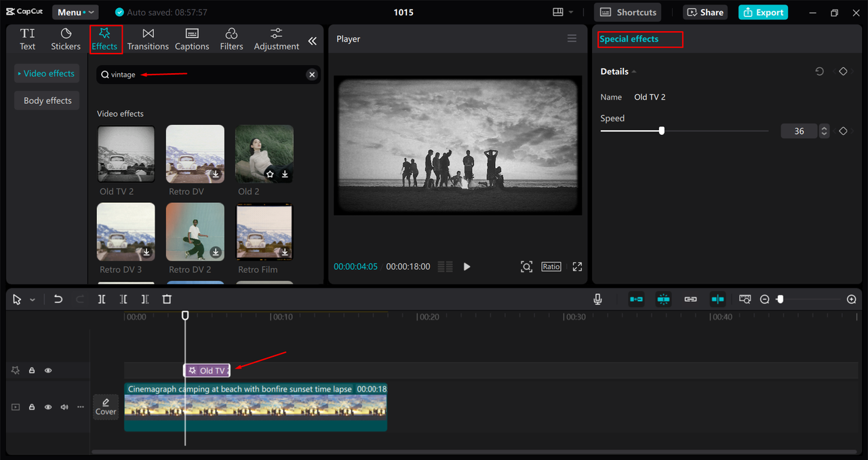Switch to the Body effects tab
Viewport: 868px width, 460px height.
[46, 100]
